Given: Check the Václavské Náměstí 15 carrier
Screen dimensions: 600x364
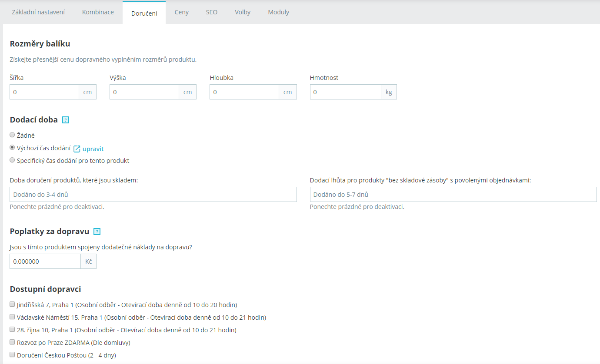Looking at the screenshot, I should 12,317.
